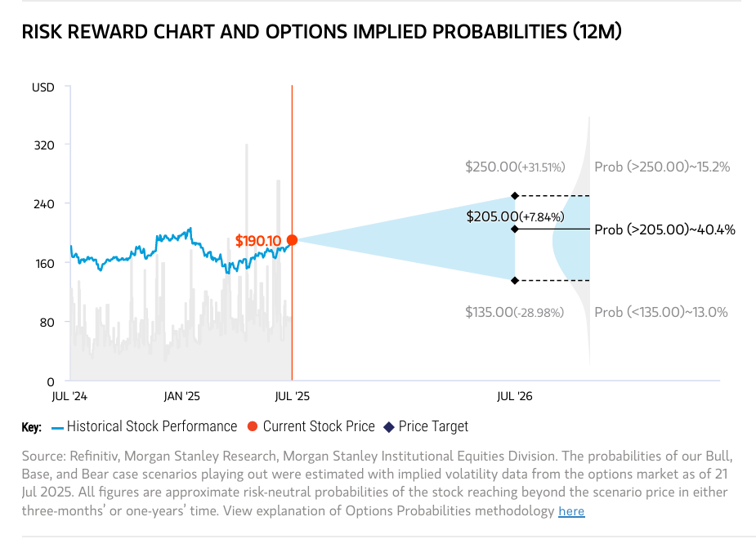Open the Options Probabilities methodology 'here' link

point(571,511)
